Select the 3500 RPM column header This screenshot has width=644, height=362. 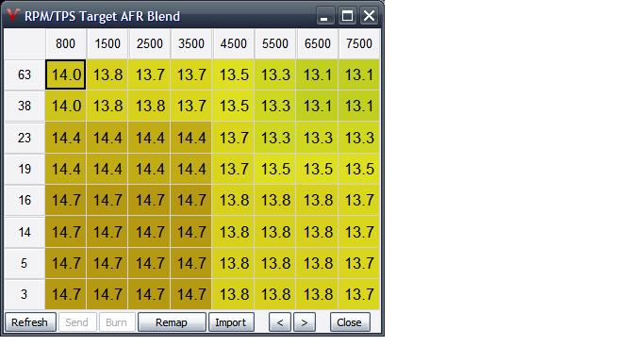pos(191,43)
